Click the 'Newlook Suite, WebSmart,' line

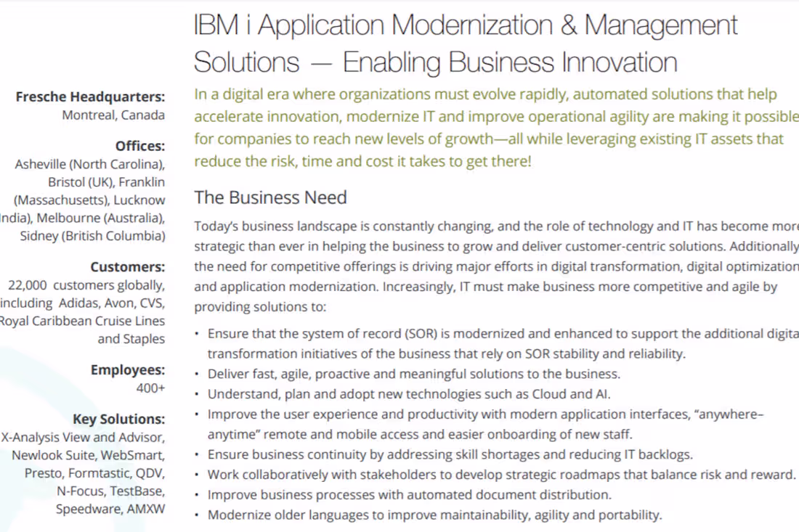pos(89,455)
